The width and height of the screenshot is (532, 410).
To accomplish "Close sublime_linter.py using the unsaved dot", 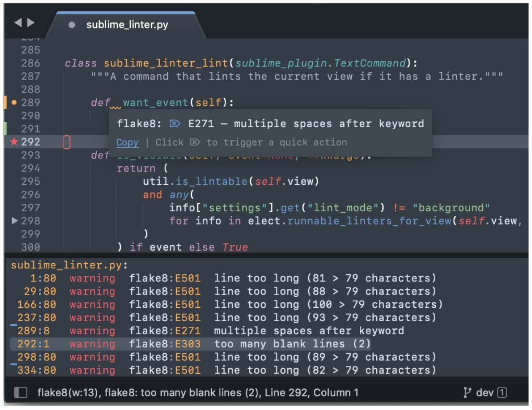I will tap(72, 25).
